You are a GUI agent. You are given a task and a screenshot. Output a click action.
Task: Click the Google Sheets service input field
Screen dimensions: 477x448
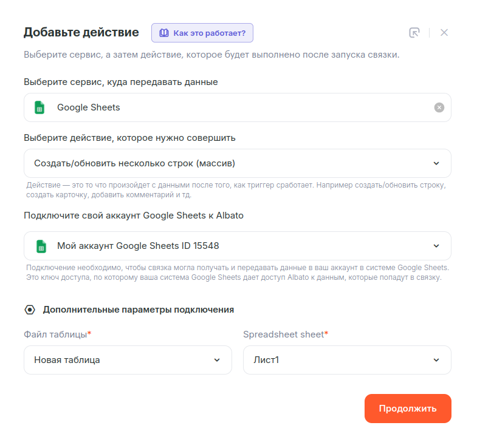coord(237,107)
